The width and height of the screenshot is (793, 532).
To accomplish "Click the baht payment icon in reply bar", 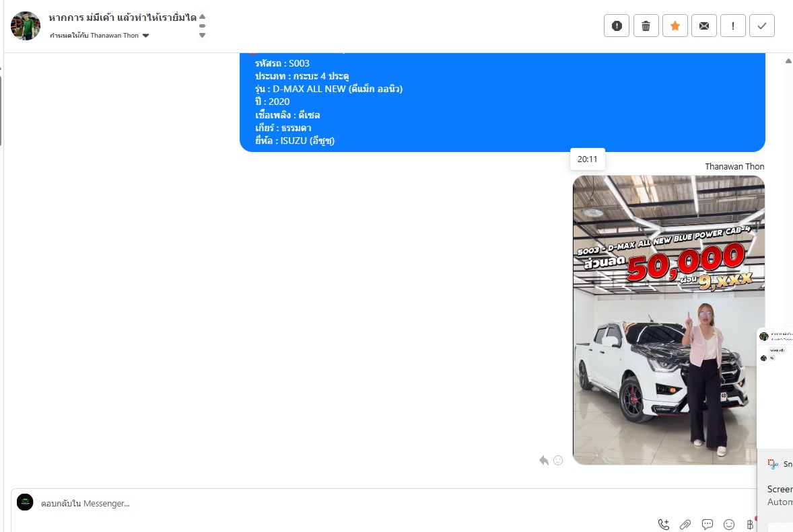I will [x=750, y=525].
